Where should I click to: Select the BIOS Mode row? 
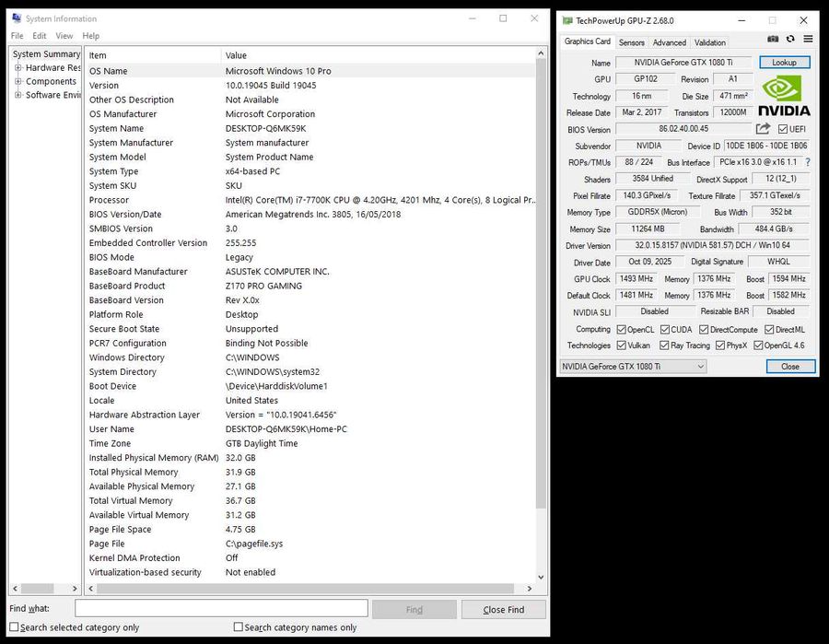click(x=309, y=257)
